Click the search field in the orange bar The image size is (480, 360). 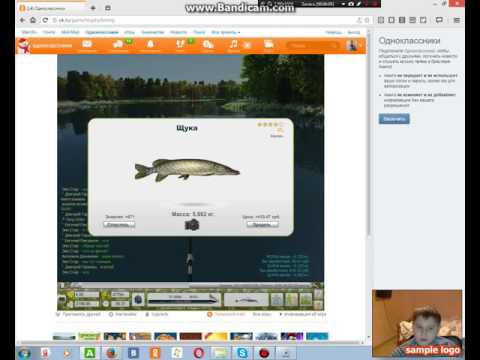312,45
